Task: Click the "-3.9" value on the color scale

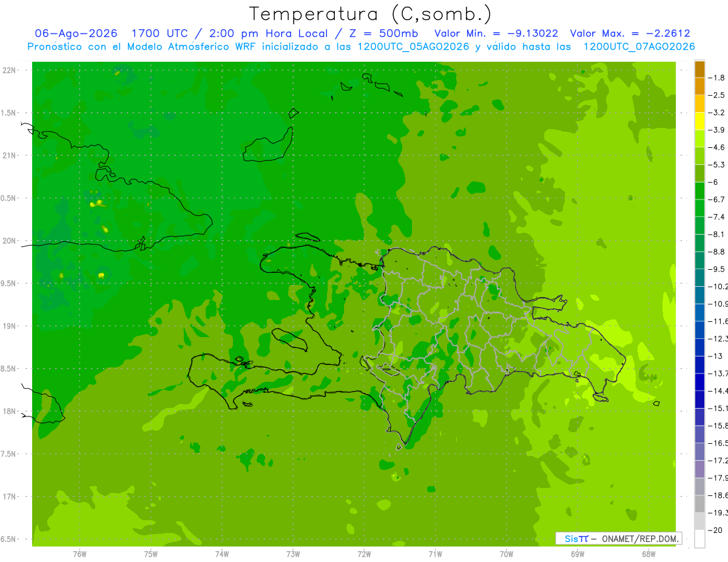Action: [717, 130]
